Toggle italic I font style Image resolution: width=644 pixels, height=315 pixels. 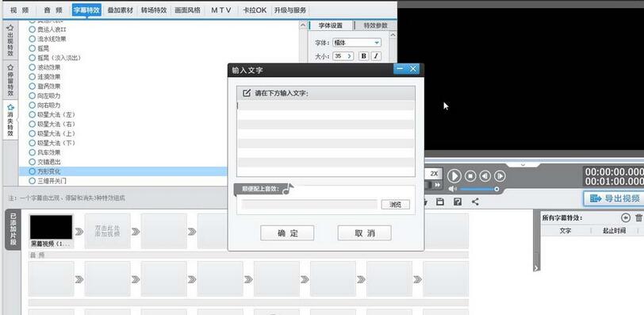[375, 56]
